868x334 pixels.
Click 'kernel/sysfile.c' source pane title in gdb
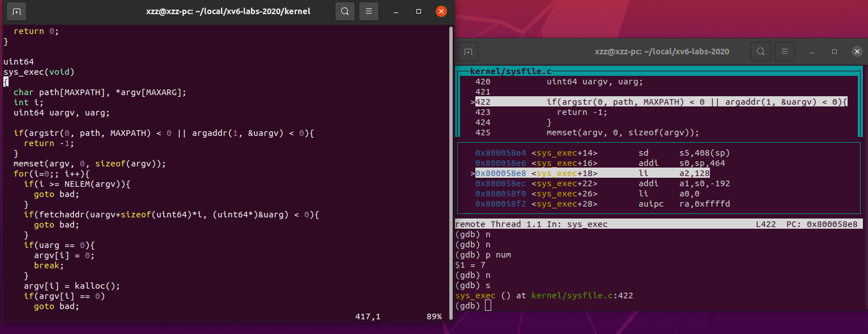pyautogui.click(x=510, y=71)
